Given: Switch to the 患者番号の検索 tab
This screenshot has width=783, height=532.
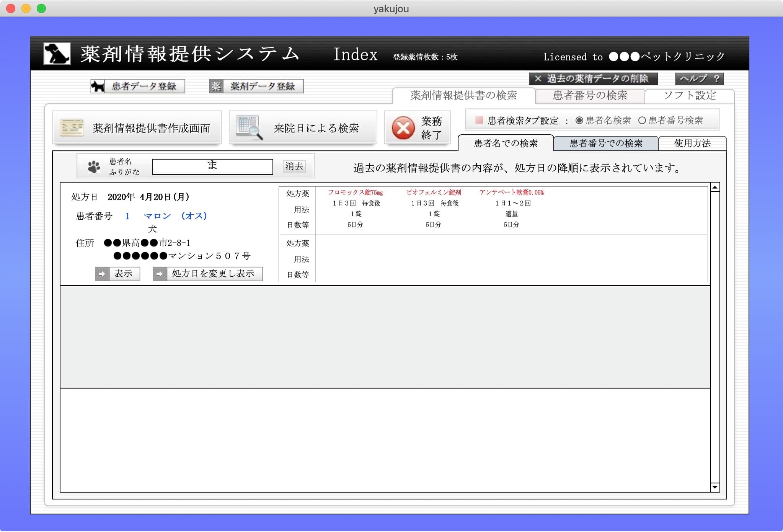Looking at the screenshot, I should 590,96.
